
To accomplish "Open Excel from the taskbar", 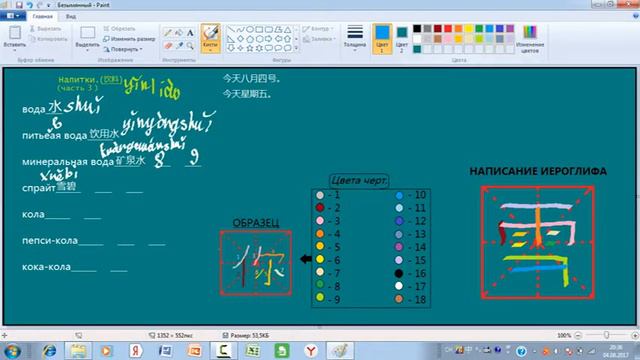I will pos(253,351).
